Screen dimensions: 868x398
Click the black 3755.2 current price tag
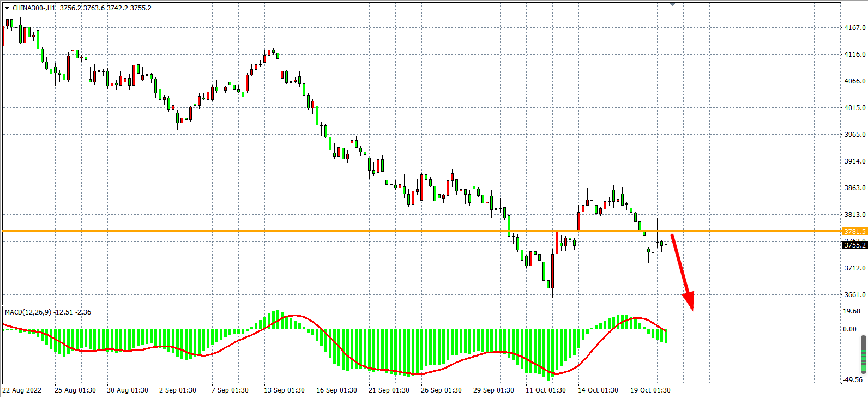854,245
